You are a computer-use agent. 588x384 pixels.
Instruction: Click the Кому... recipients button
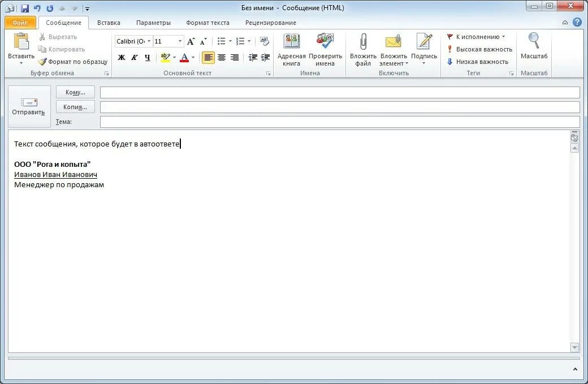tap(75, 92)
